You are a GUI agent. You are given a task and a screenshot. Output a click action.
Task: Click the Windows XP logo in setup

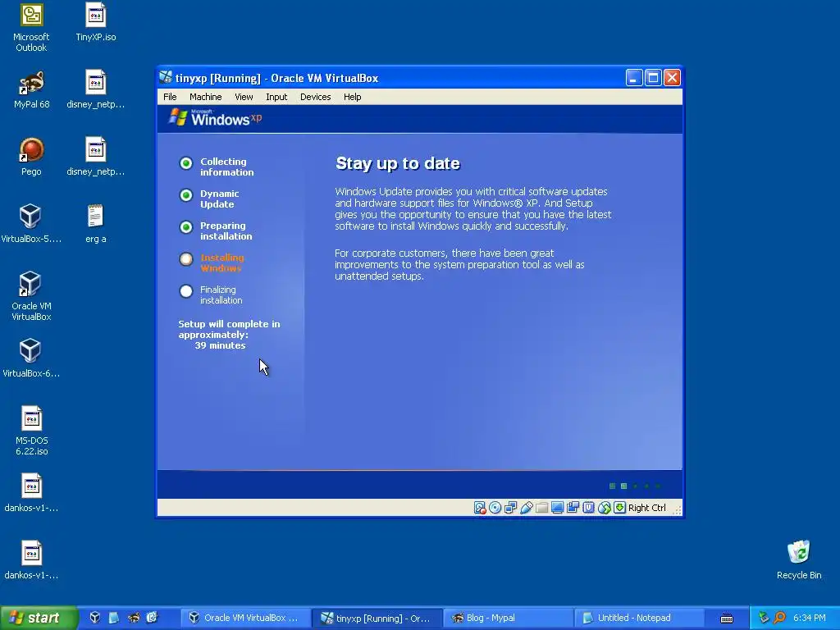click(x=216, y=118)
